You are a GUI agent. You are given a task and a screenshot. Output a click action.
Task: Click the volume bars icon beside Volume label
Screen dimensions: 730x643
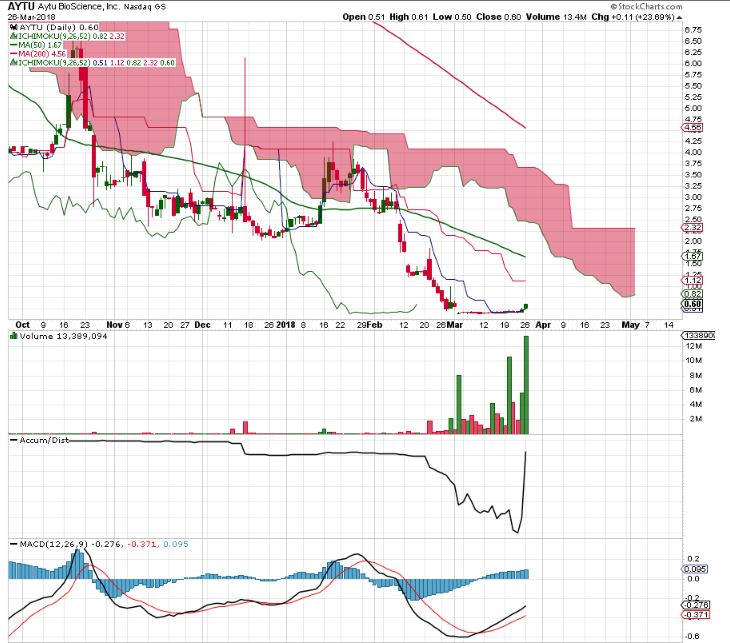point(14,336)
